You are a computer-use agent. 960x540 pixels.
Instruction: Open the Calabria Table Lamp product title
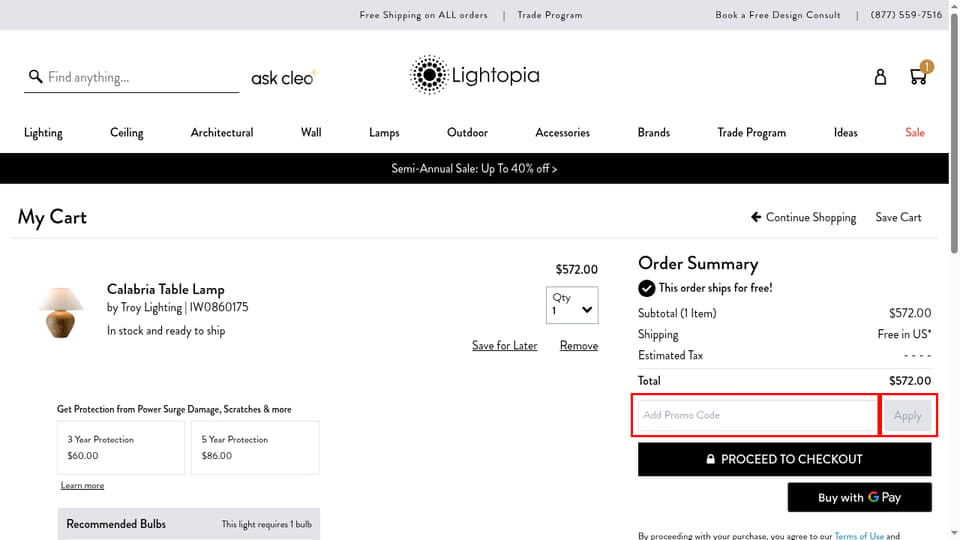click(166, 289)
